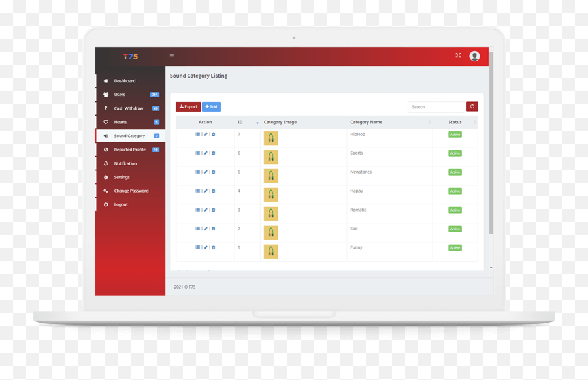
Task: Click the Add button
Action: coord(211,107)
